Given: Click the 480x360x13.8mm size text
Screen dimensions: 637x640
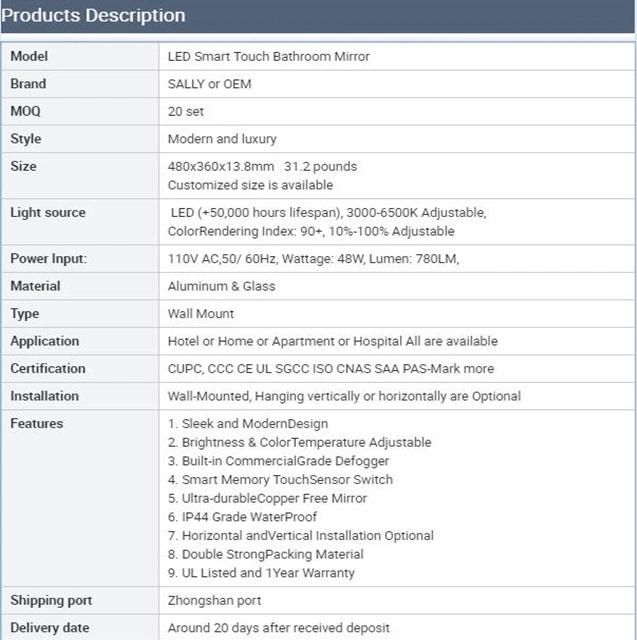Looking at the screenshot, I should pos(221,167).
